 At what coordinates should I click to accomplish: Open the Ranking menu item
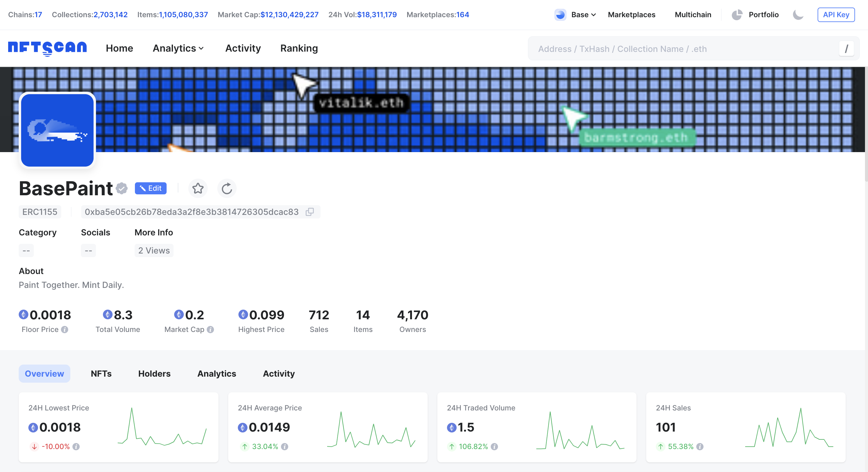click(x=299, y=48)
